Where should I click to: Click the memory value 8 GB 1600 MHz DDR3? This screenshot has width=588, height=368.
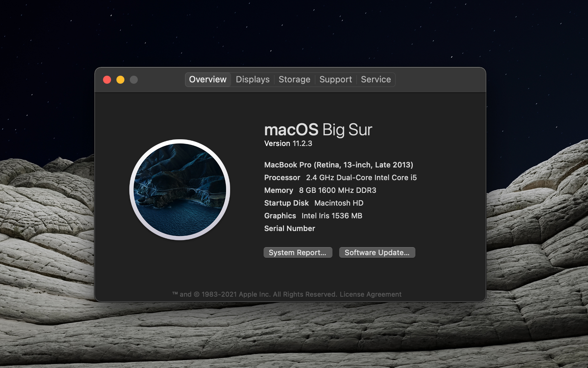point(337,190)
